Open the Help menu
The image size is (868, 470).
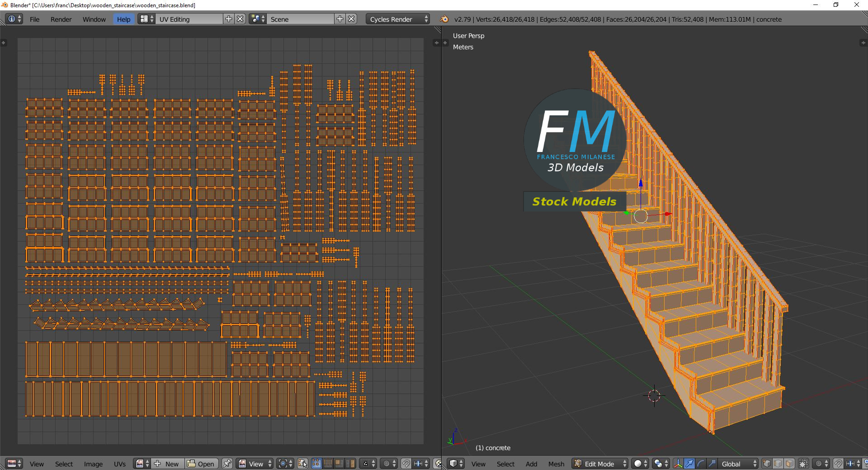tap(123, 19)
